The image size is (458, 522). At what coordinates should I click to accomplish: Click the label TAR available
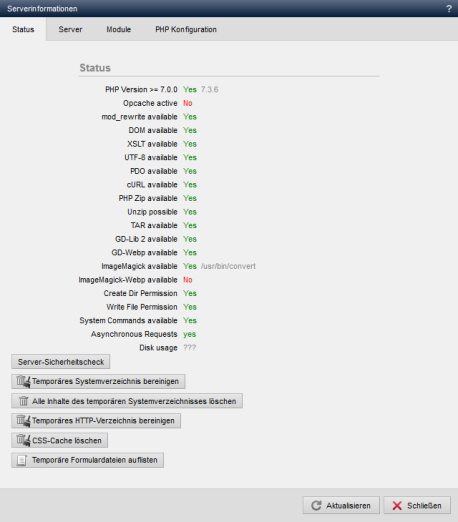pyautogui.click(x=154, y=226)
